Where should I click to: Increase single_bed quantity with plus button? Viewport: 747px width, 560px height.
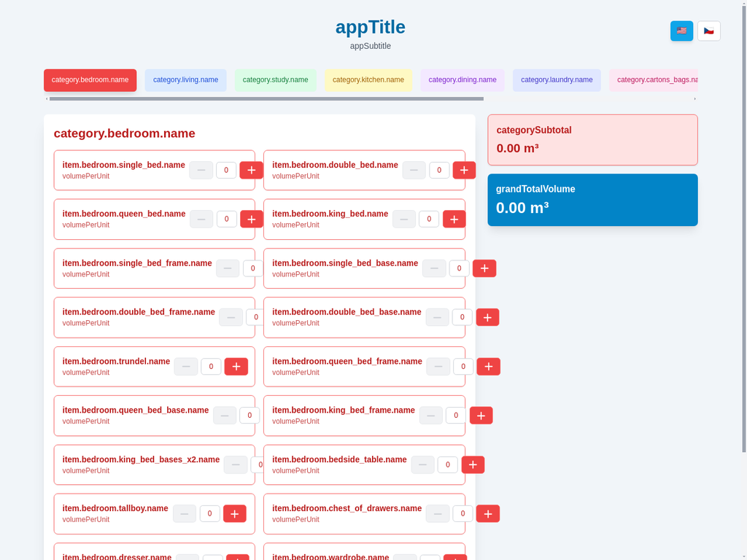[x=251, y=170]
